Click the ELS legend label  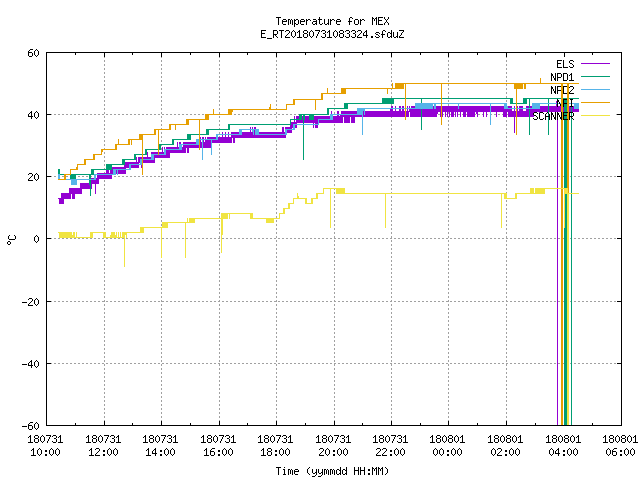click(565, 64)
